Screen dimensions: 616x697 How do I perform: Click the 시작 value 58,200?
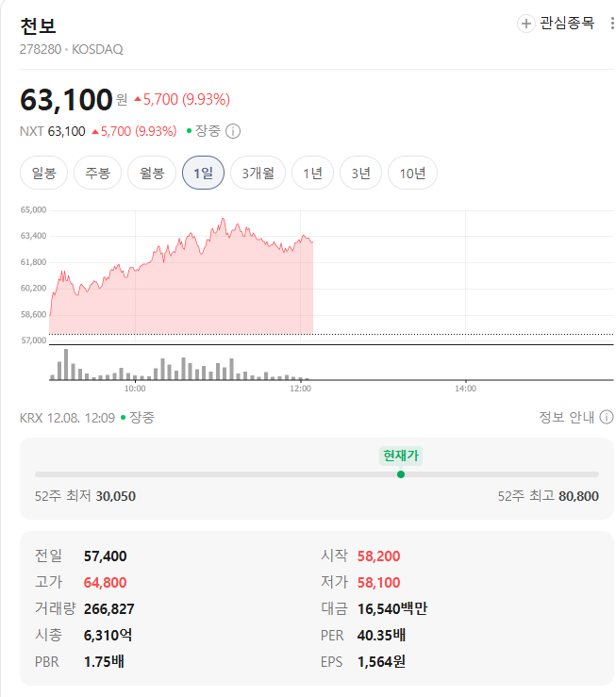tap(378, 556)
